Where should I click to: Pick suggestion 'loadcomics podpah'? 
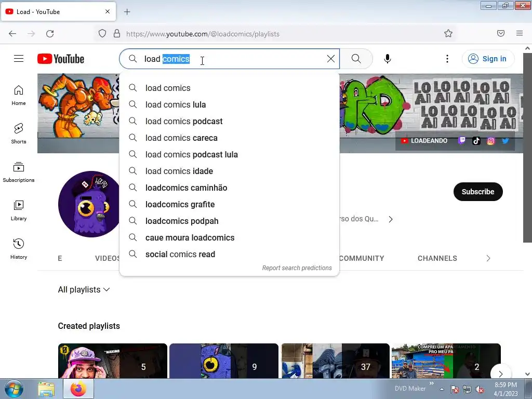[x=229, y=221]
